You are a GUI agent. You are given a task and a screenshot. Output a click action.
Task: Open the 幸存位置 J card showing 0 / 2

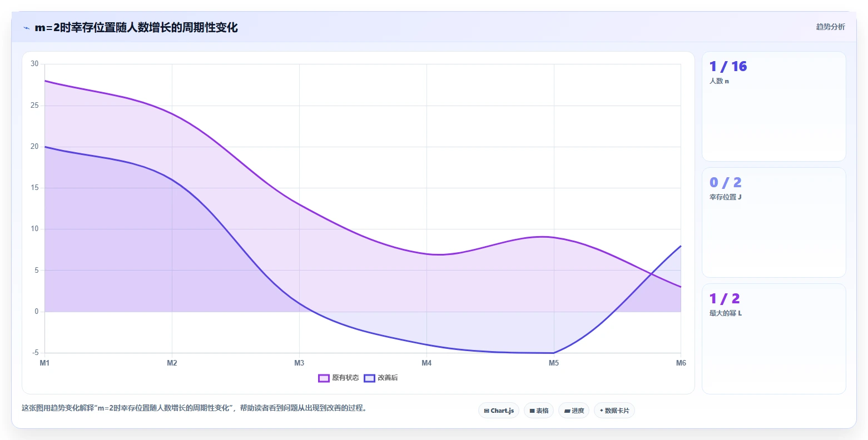tap(773, 223)
